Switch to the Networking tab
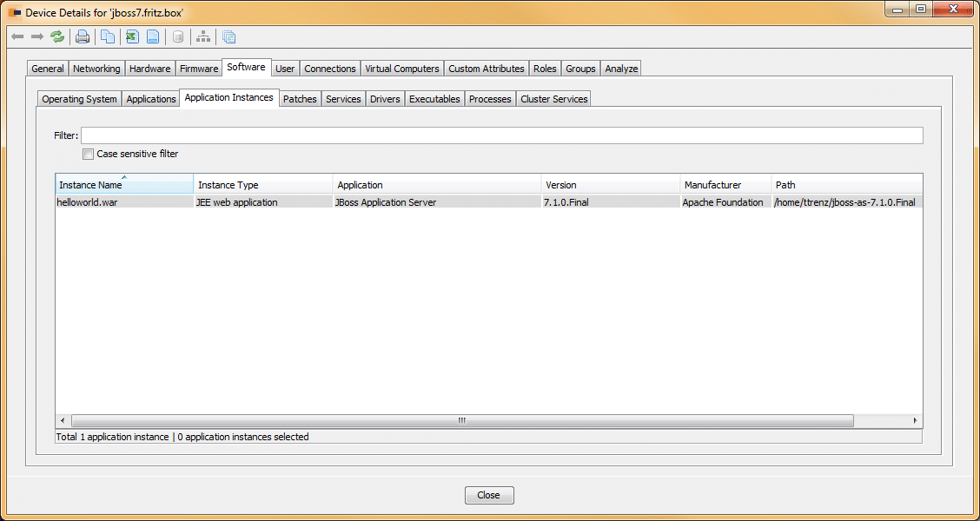 (x=96, y=68)
